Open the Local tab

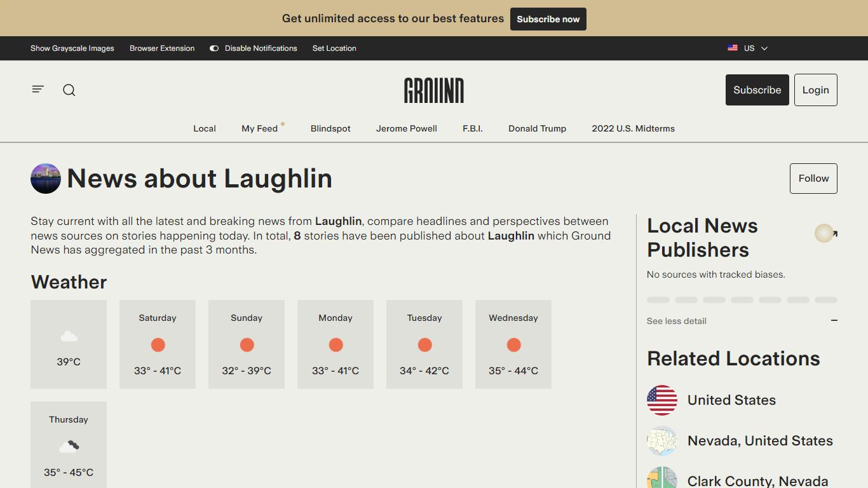[x=205, y=128]
